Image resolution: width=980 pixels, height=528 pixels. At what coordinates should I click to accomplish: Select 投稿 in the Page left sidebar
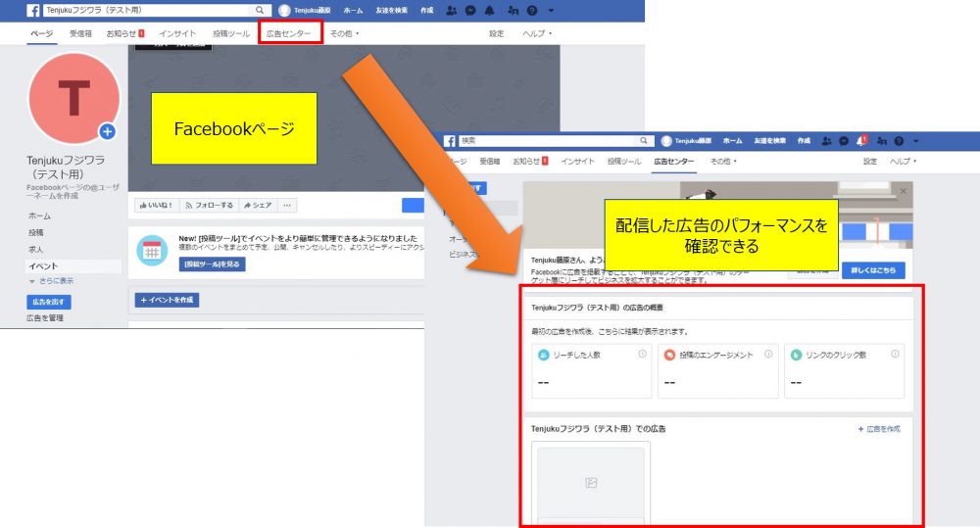click(x=35, y=232)
